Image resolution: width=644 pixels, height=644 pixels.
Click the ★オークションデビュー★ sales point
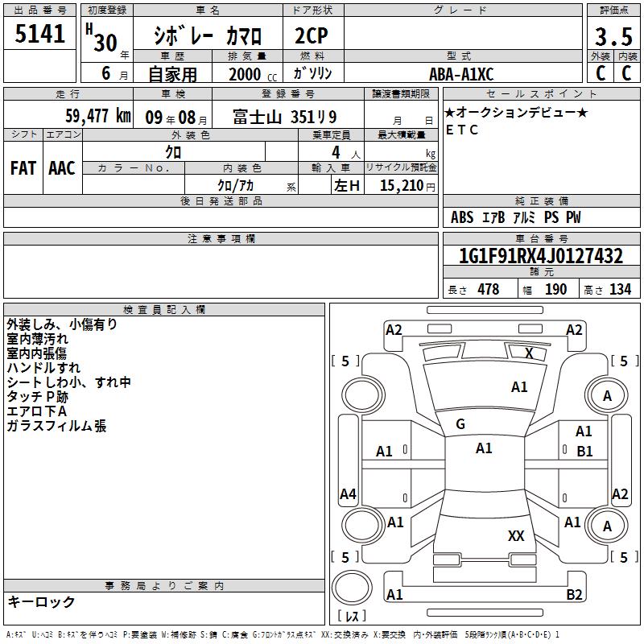point(517,112)
